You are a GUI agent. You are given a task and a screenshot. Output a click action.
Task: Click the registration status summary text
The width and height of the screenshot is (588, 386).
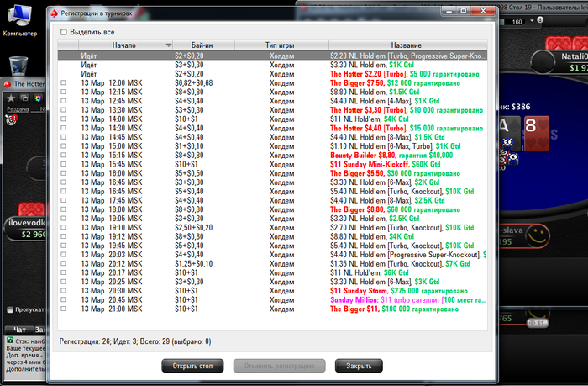pyautogui.click(x=135, y=341)
